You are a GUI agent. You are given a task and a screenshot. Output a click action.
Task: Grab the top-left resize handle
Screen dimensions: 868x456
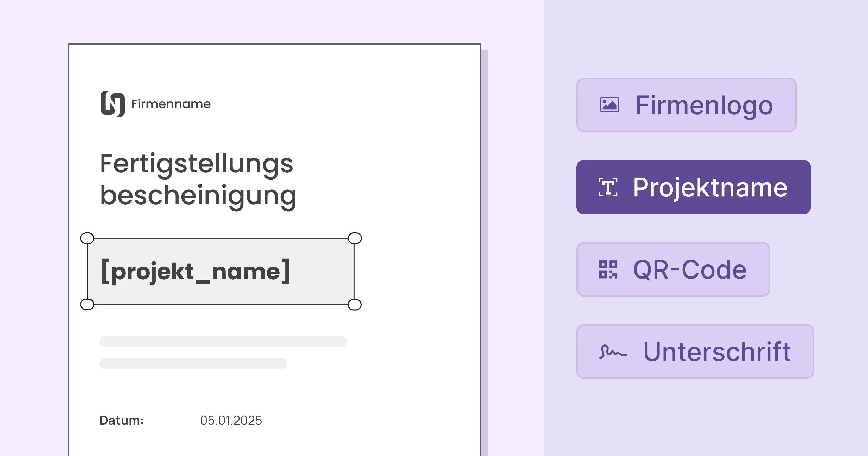[87, 238]
